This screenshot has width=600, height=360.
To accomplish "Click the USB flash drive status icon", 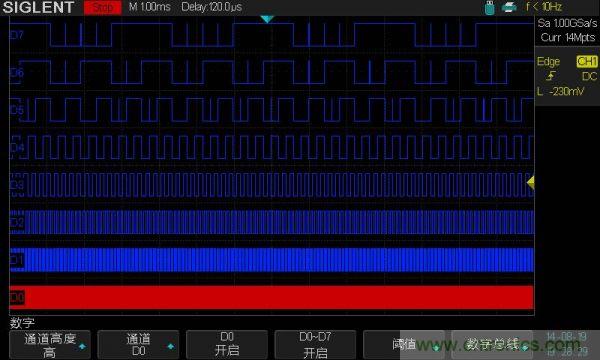I will point(489,8).
